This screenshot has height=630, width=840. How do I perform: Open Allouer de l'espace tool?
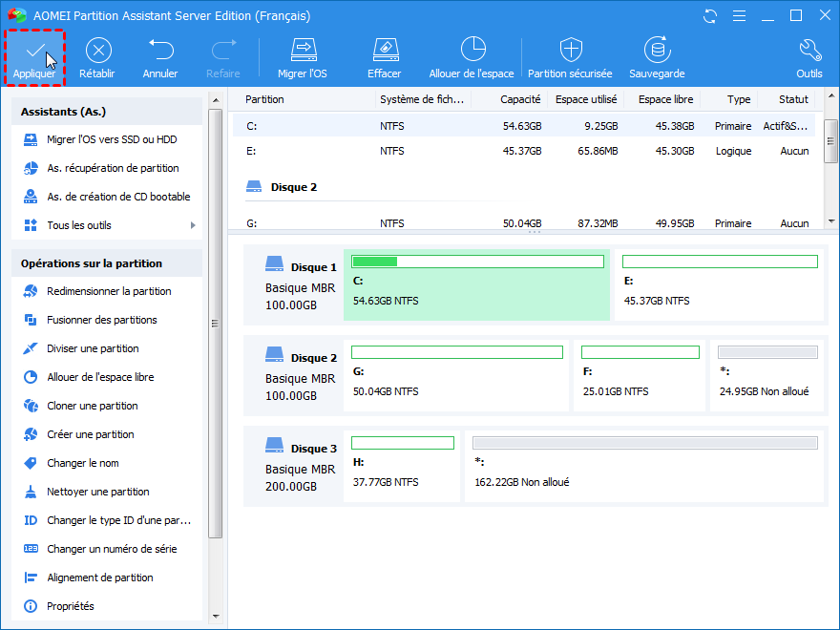click(x=472, y=51)
